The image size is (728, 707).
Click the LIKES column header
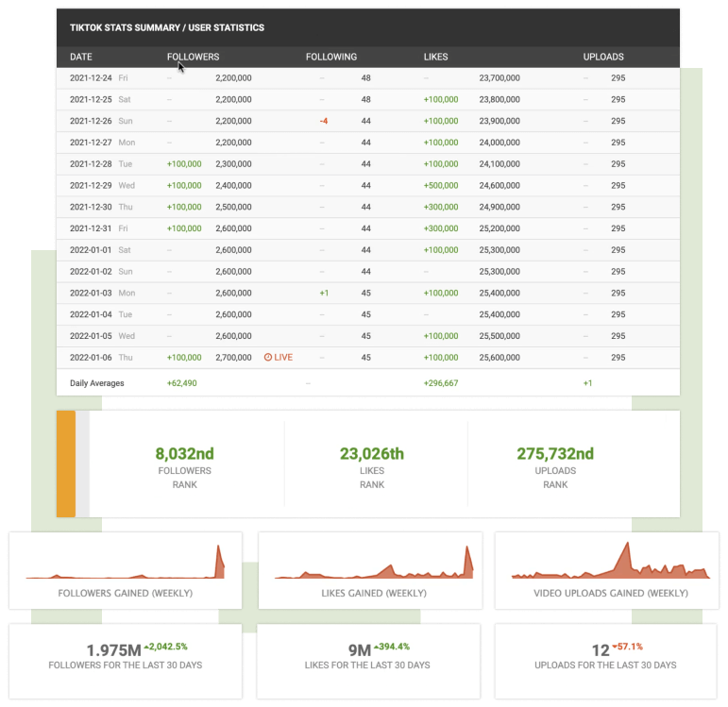(x=435, y=57)
